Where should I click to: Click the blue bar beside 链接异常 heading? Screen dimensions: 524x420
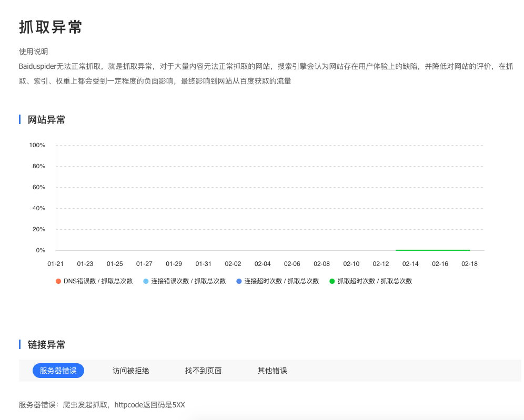point(19,345)
